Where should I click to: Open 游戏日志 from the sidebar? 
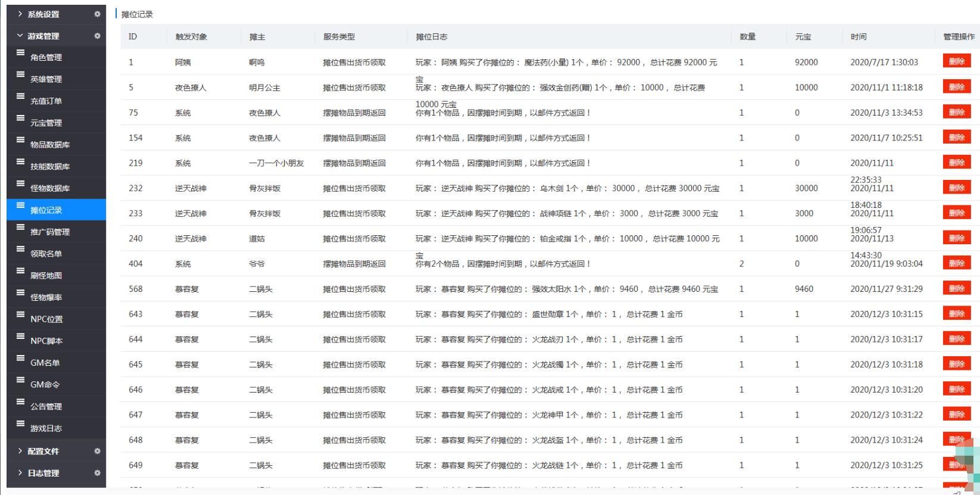[46, 428]
